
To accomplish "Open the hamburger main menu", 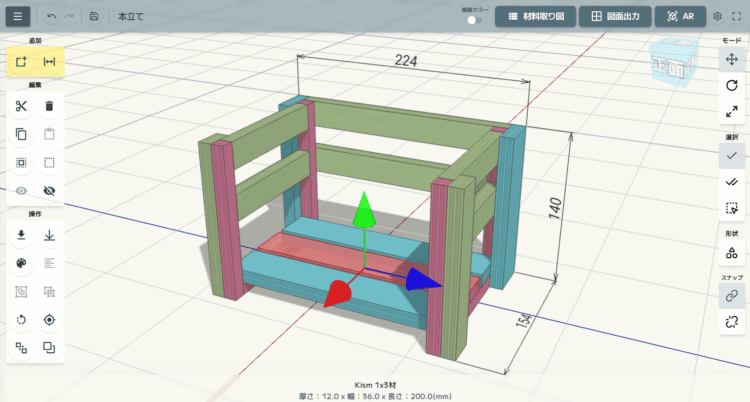I will pyautogui.click(x=19, y=17).
